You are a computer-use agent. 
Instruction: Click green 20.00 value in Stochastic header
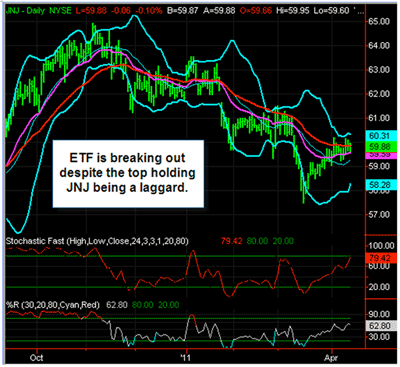point(283,241)
